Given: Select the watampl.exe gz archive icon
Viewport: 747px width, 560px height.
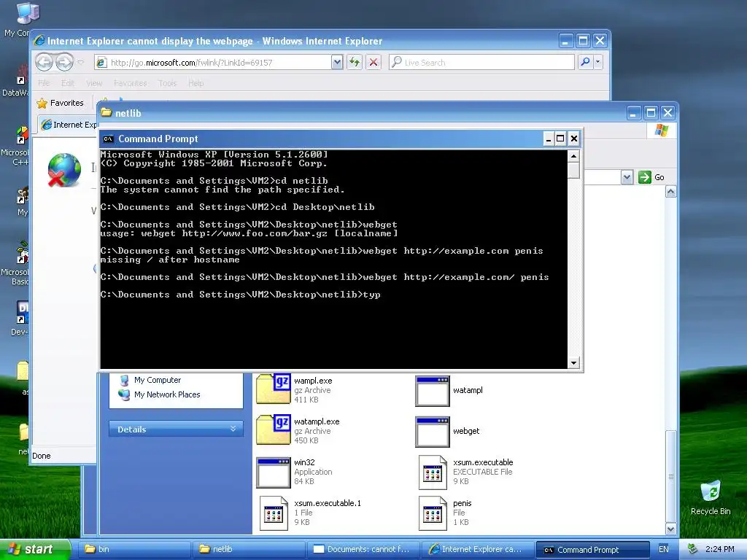Looking at the screenshot, I should [274, 430].
